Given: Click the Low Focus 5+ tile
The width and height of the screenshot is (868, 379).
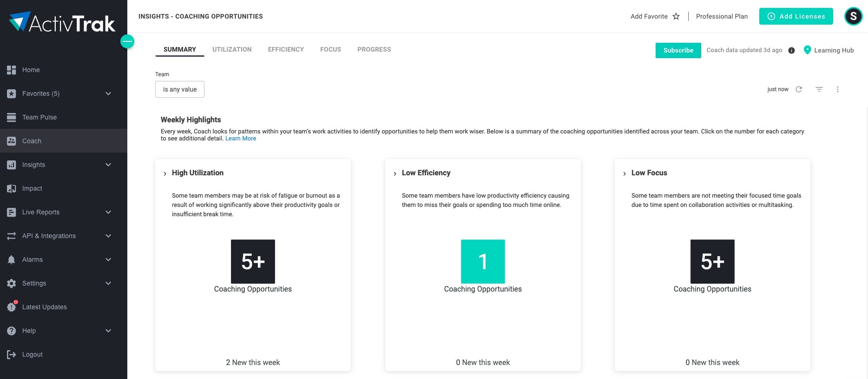Looking at the screenshot, I should tap(712, 261).
